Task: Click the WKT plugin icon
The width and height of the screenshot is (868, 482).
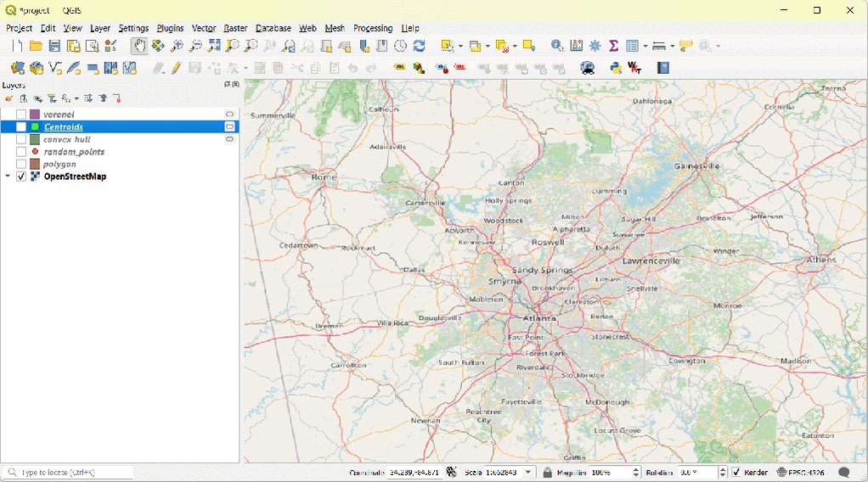Action: click(x=634, y=68)
